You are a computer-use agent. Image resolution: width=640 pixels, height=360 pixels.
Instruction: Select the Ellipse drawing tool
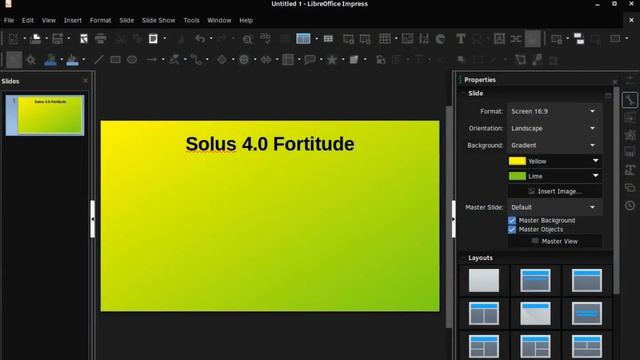click(132, 60)
